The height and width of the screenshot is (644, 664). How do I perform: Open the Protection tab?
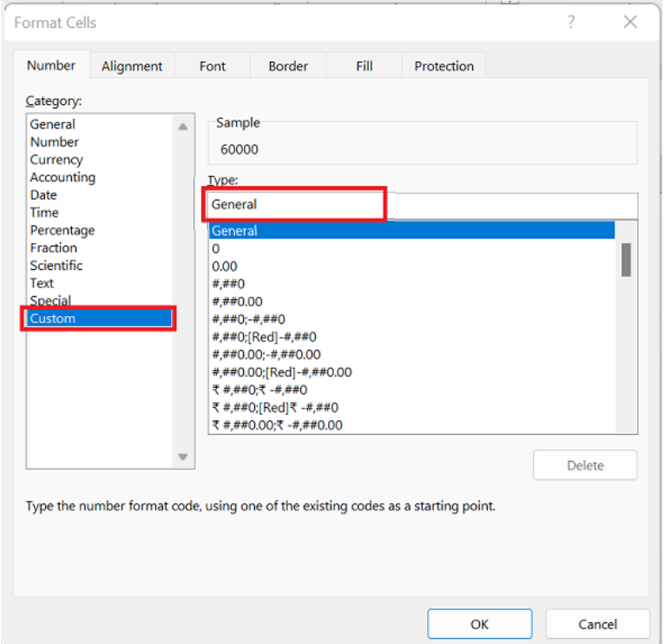pos(444,66)
